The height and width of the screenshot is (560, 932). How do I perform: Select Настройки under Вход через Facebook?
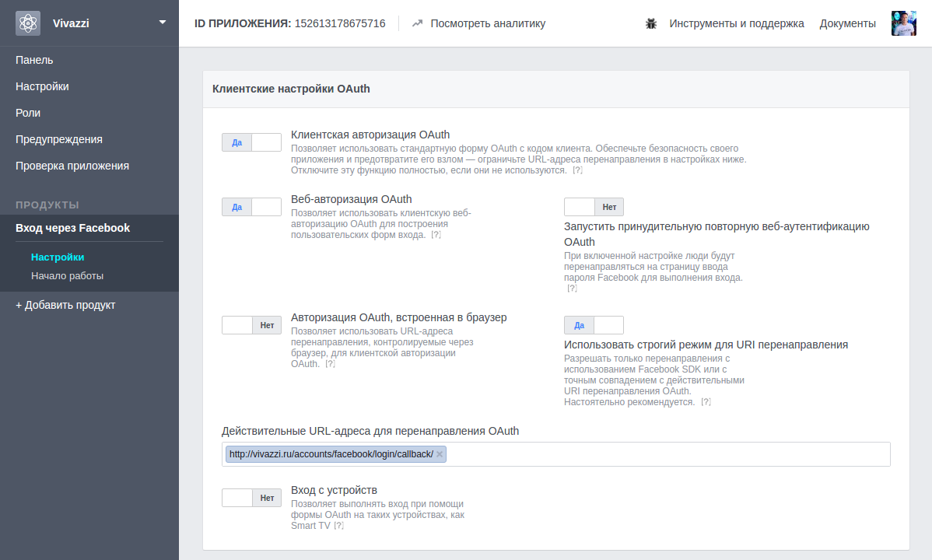58,257
